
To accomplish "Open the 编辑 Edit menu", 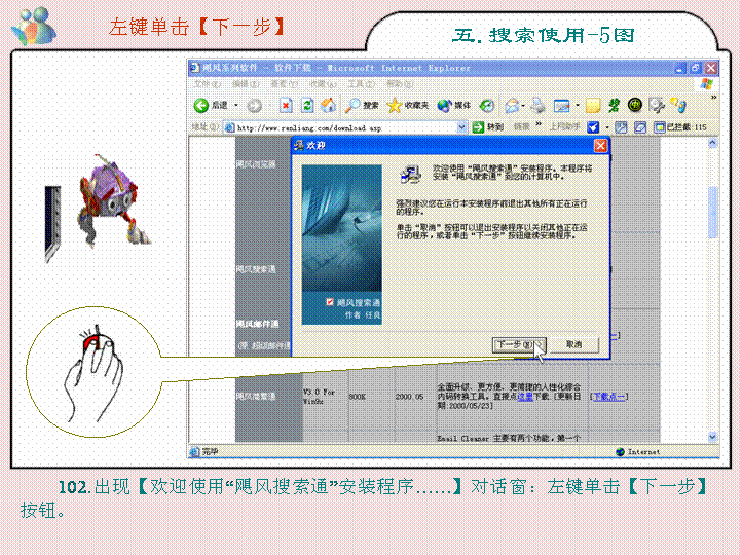I will point(245,84).
